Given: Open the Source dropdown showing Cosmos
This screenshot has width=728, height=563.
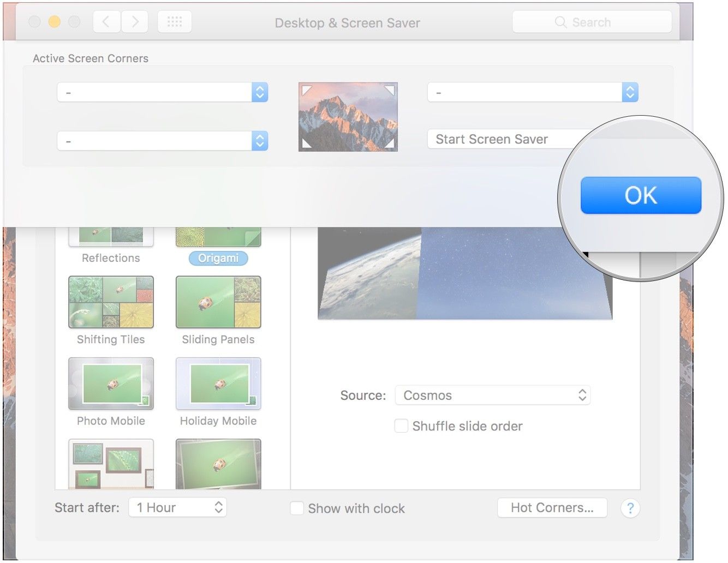Looking at the screenshot, I should (x=492, y=396).
